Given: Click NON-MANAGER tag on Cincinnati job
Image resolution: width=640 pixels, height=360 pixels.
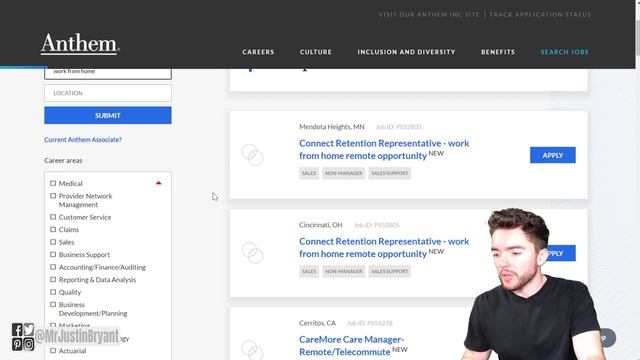Looking at the screenshot, I should click(344, 271).
